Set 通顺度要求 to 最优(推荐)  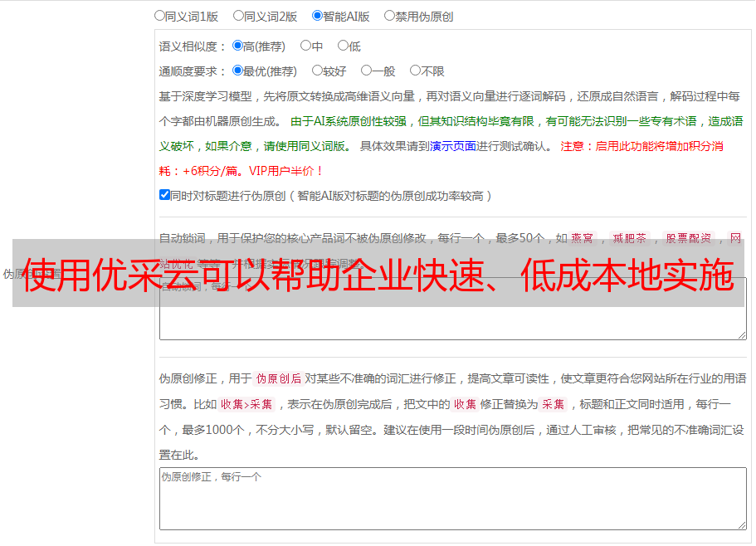tap(237, 71)
